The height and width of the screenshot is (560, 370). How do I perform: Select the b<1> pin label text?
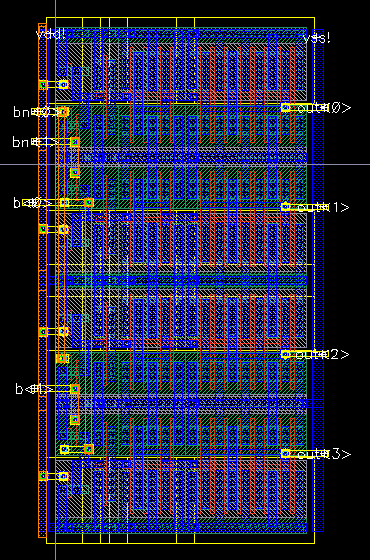pyautogui.click(x=35, y=389)
